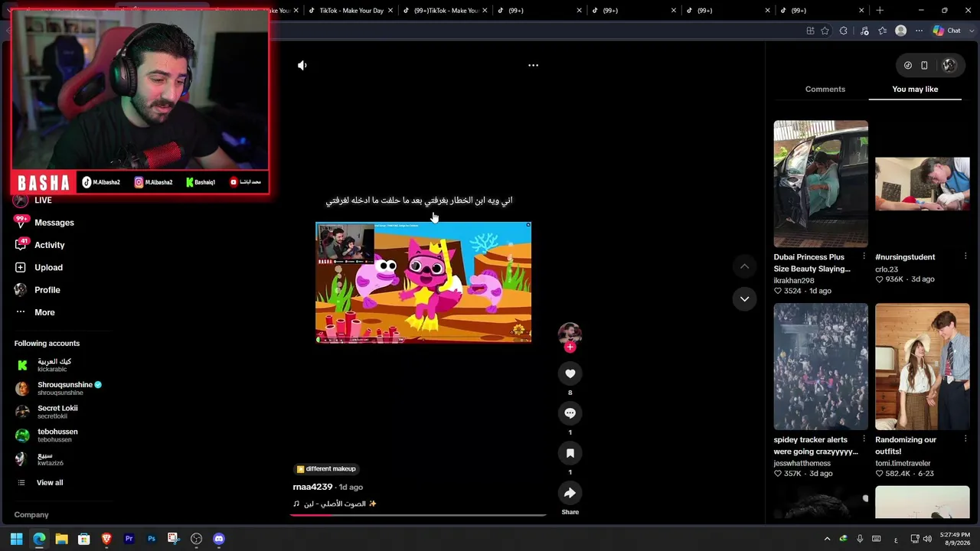
Task: Click the Get Coins icon in header
Action: (908, 66)
